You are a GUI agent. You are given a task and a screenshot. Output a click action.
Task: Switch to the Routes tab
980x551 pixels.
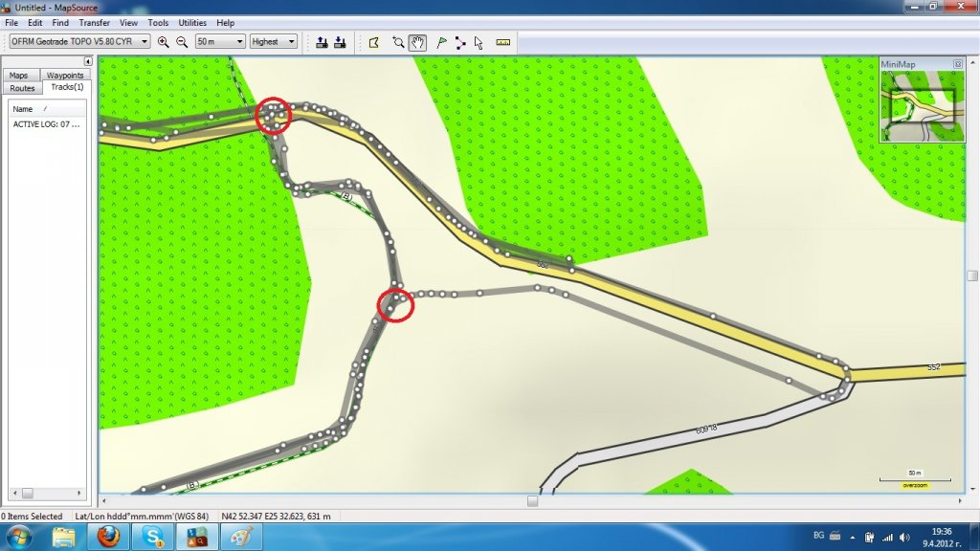click(x=23, y=88)
